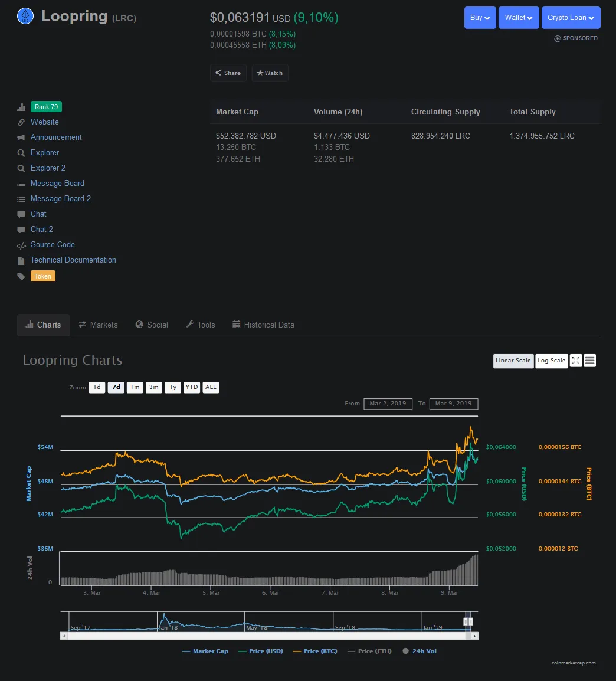This screenshot has width=616, height=681.
Task: Toggle Price (USD) series in legend
Action: click(260, 651)
